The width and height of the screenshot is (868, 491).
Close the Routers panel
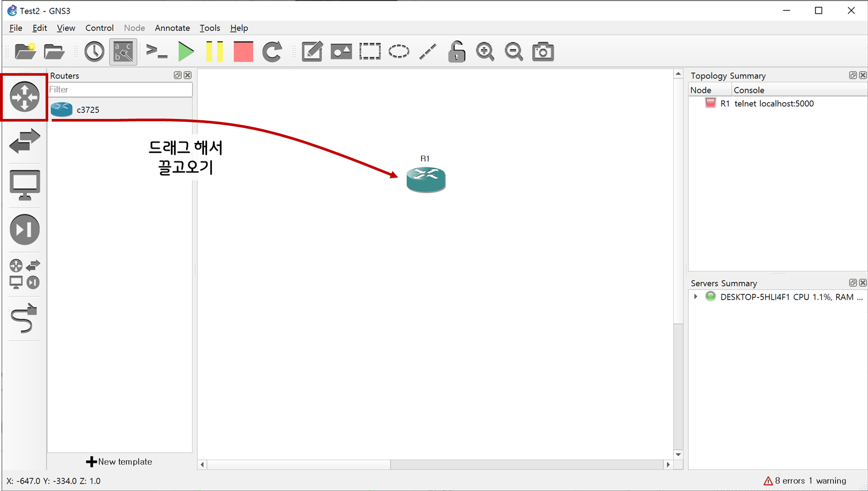187,75
